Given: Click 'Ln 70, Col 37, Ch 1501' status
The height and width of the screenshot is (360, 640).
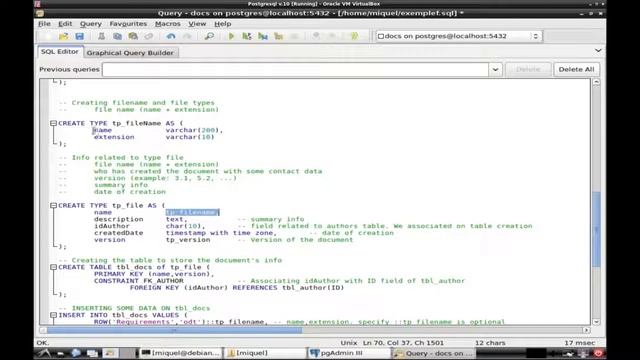Looking at the screenshot, I should 403,343.
